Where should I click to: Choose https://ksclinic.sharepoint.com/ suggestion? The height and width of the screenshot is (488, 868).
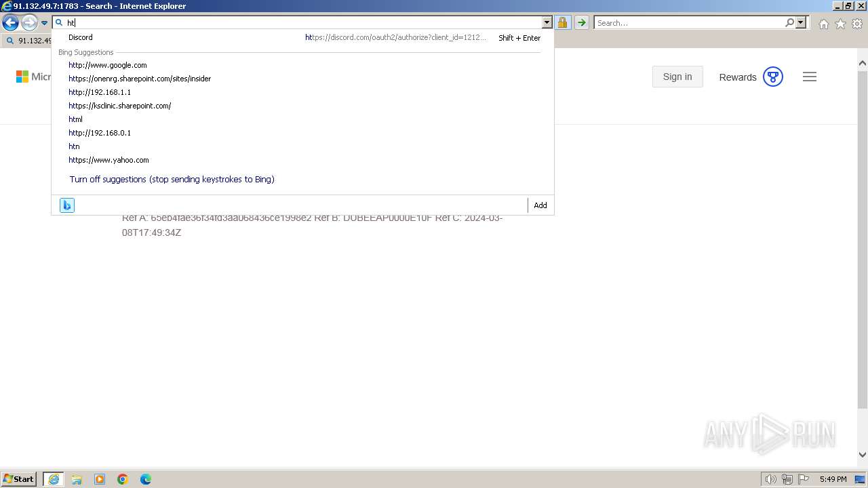[x=119, y=106]
